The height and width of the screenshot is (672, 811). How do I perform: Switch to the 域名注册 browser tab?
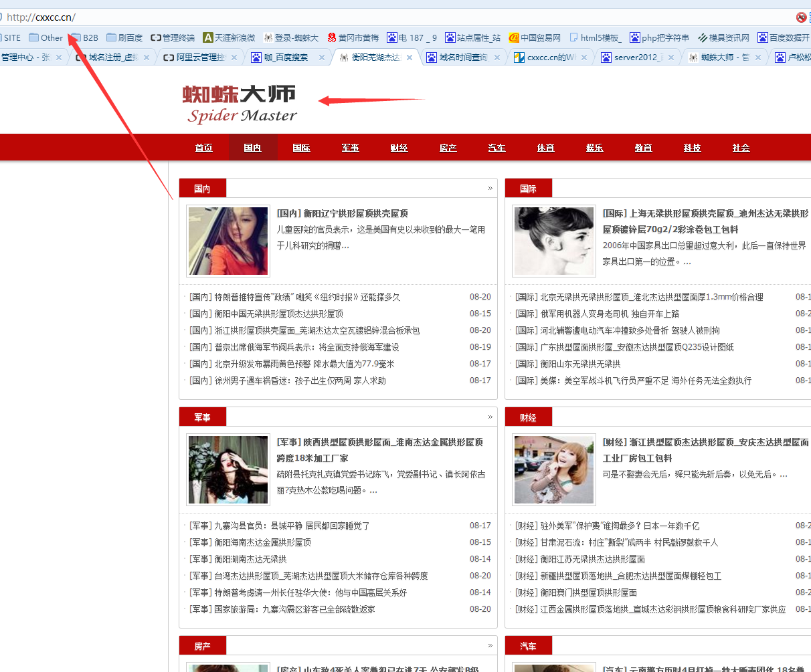tap(113, 58)
